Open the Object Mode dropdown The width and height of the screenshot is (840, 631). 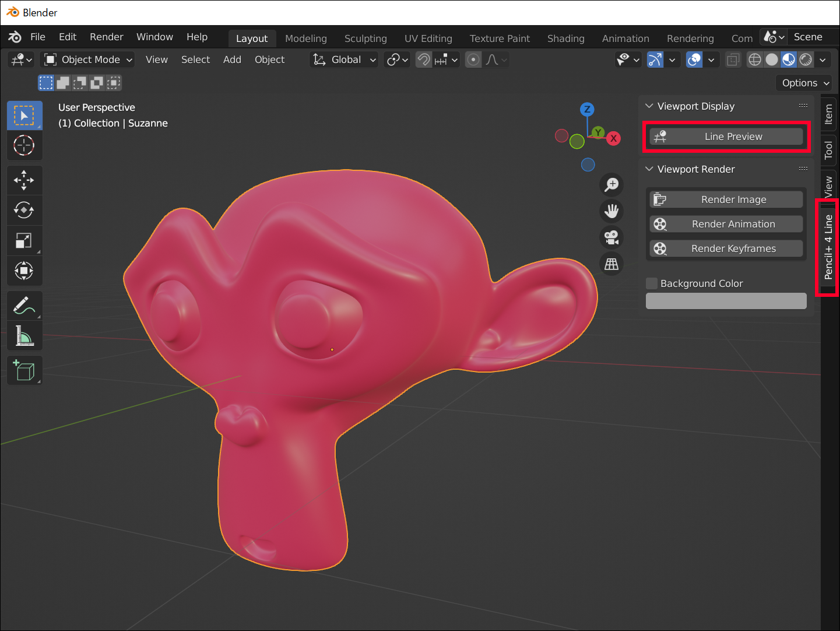coord(87,59)
